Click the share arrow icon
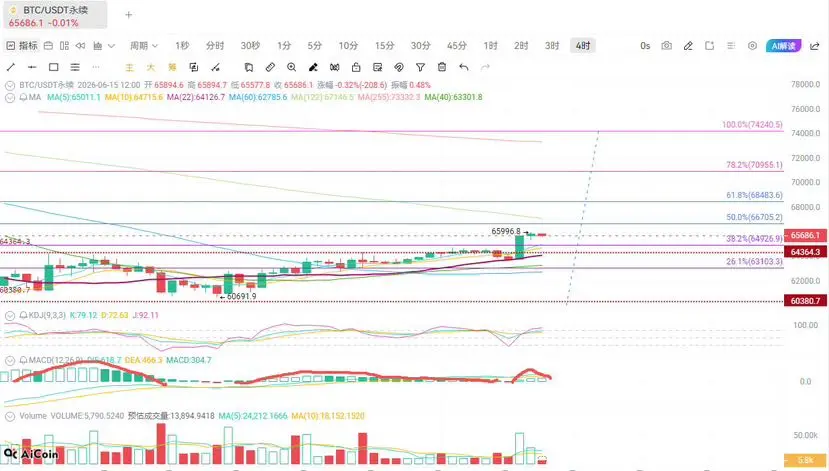 click(815, 46)
